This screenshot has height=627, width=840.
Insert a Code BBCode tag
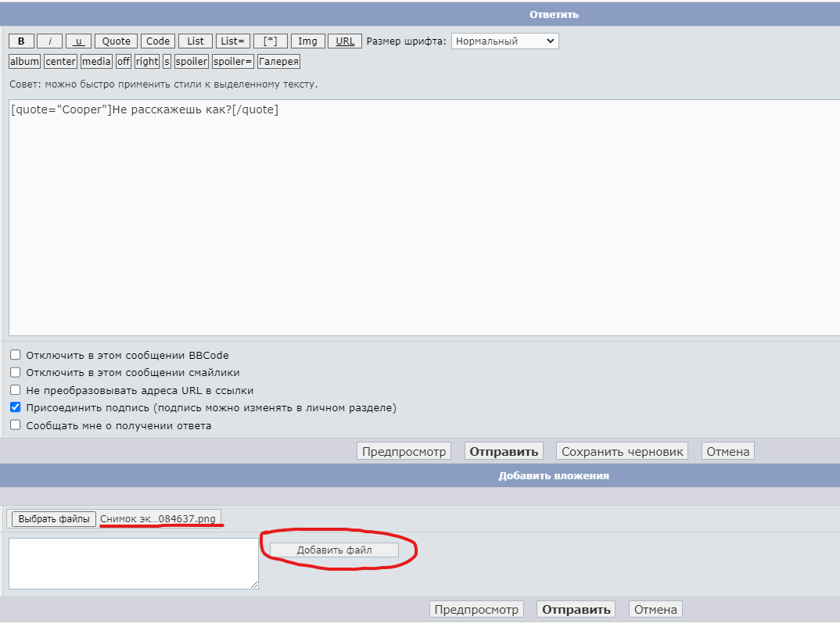[x=158, y=41]
